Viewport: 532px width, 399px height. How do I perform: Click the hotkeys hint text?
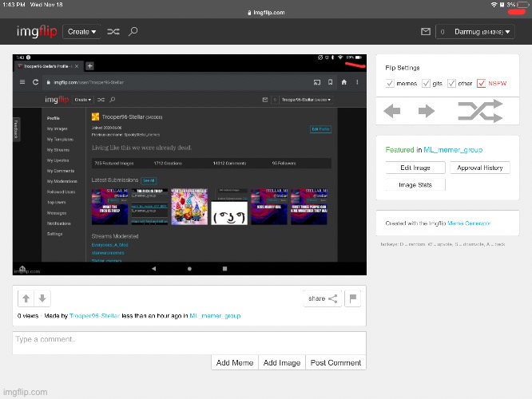tap(443, 244)
